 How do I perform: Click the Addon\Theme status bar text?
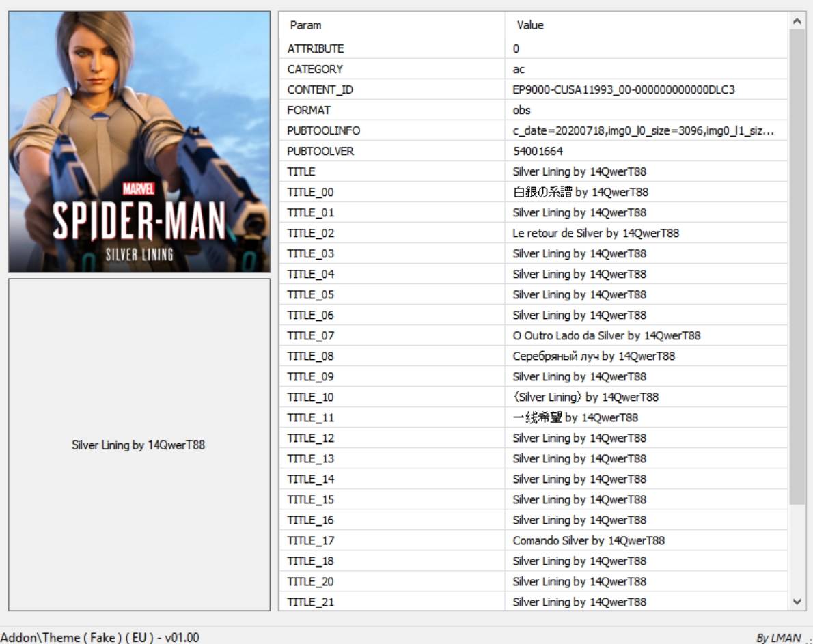point(100,636)
